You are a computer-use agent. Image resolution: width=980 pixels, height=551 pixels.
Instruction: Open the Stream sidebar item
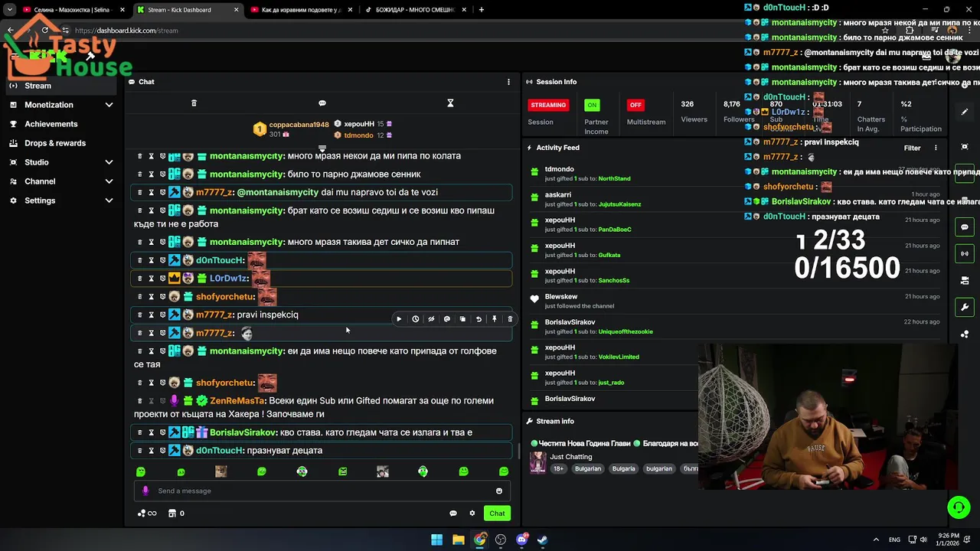[x=61, y=86]
